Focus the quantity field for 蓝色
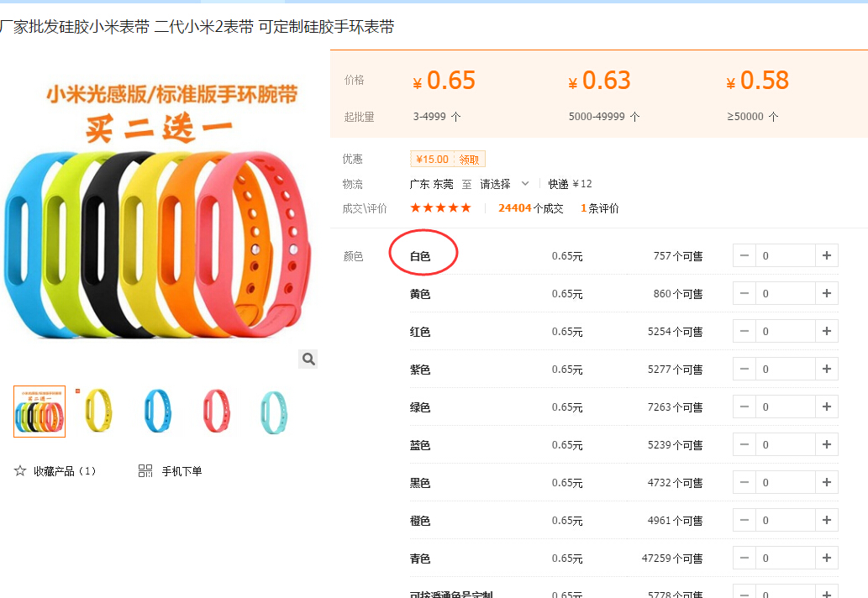The height and width of the screenshot is (598, 868). 786,444
